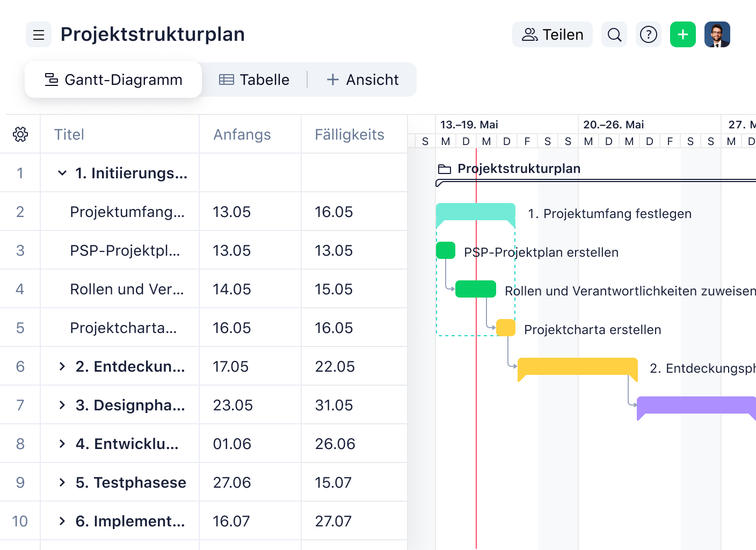The height and width of the screenshot is (550, 756).
Task: Click the 20.–26. Mai week header
Action: [614, 125]
